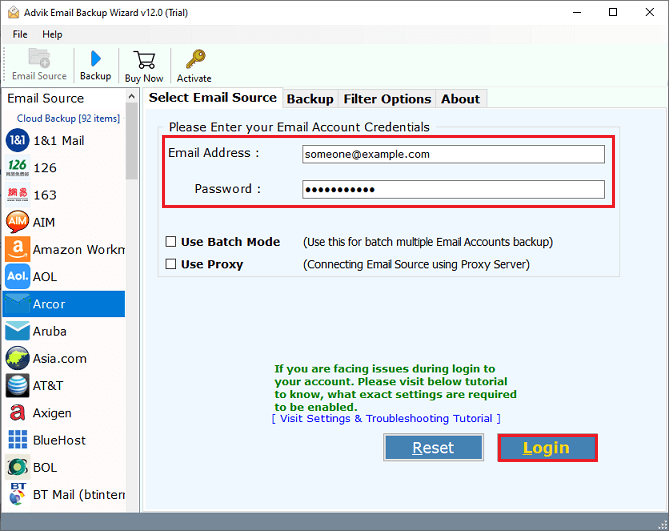Open Buy Now shopping cart icon
The height and width of the screenshot is (531, 669).
click(144, 60)
